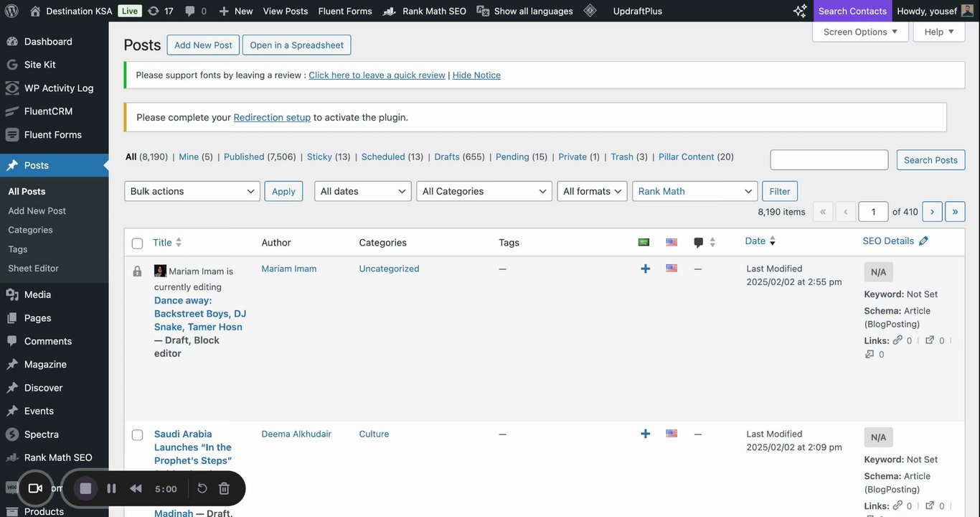Viewport: 980px width, 517px height.
Task: Click the Rank Math SEO sidebar icon
Action: (x=12, y=457)
